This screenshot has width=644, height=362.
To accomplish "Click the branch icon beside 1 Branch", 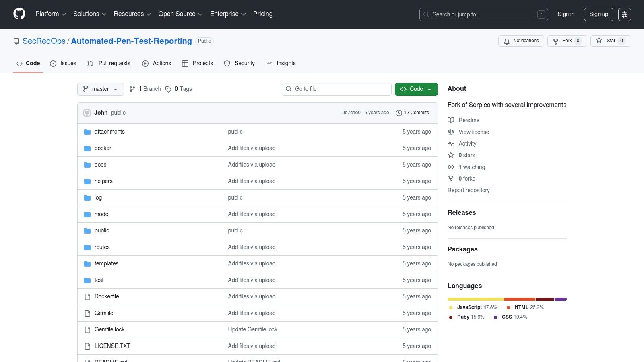I will (132, 89).
